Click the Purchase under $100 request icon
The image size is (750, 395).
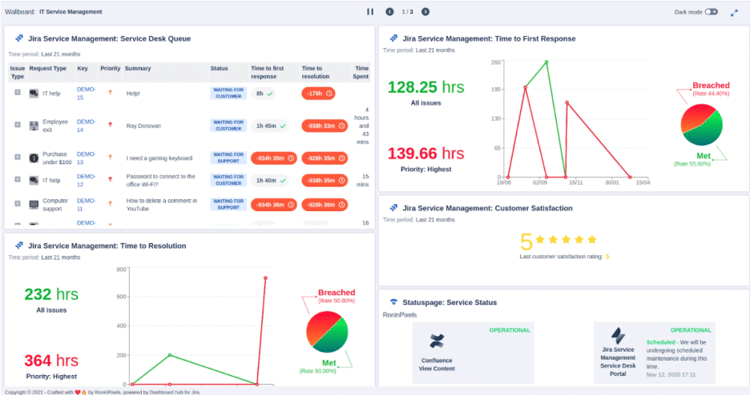pos(33,158)
